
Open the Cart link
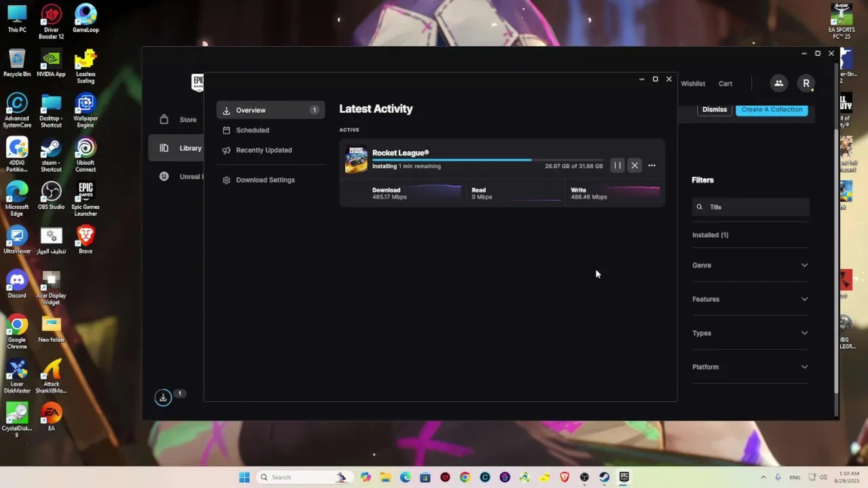point(725,83)
